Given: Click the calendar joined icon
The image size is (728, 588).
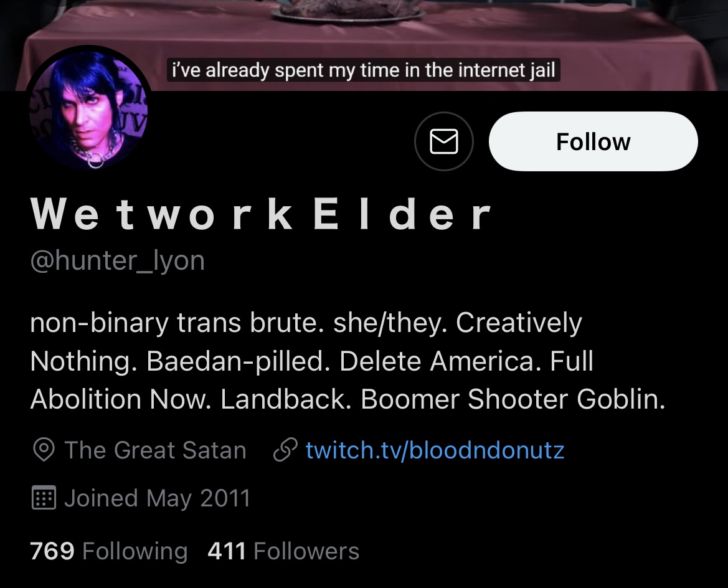Looking at the screenshot, I should pos(44,498).
